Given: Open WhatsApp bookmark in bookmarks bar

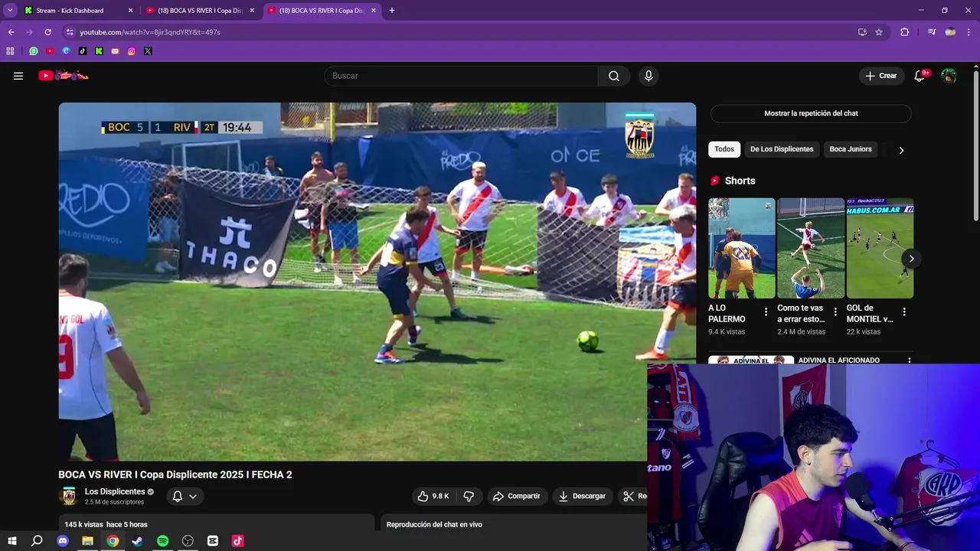Looking at the screenshot, I should click(34, 51).
